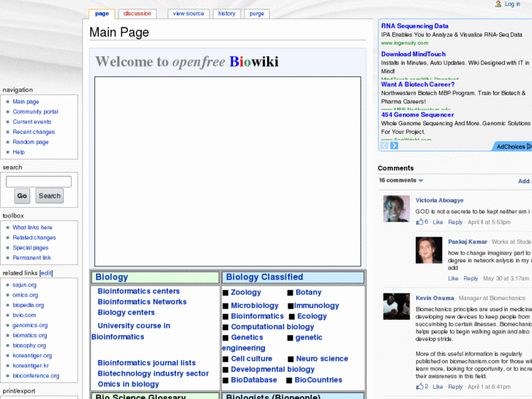Click into the wiki search field
The height and width of the screenshot is (399, 532).
tap(39, 182)
